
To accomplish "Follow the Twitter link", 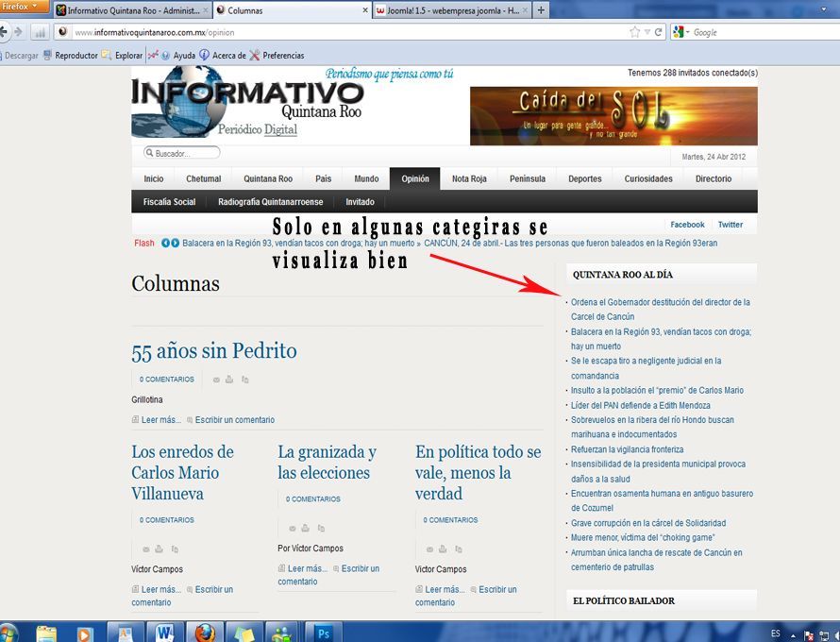I will [x=731, y=225].
